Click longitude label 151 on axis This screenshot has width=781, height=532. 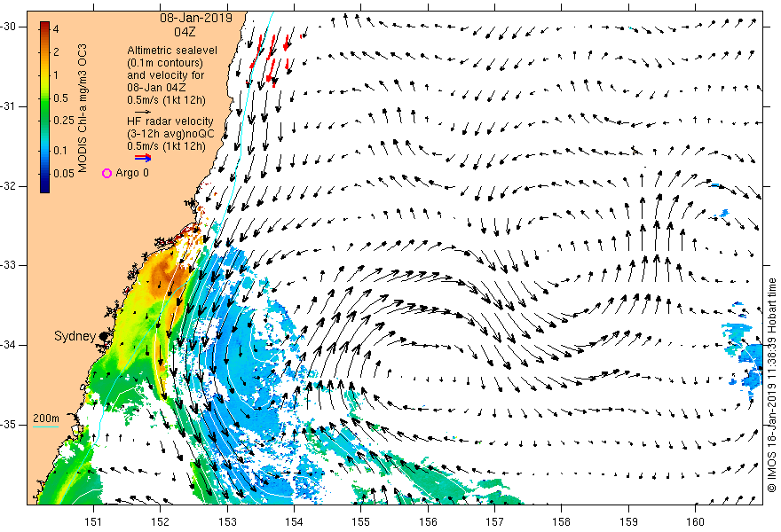pos(93,521)
